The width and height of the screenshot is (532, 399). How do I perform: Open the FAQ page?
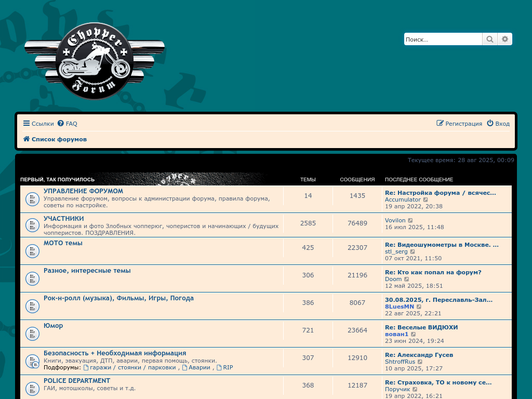[x=68, y=124]
